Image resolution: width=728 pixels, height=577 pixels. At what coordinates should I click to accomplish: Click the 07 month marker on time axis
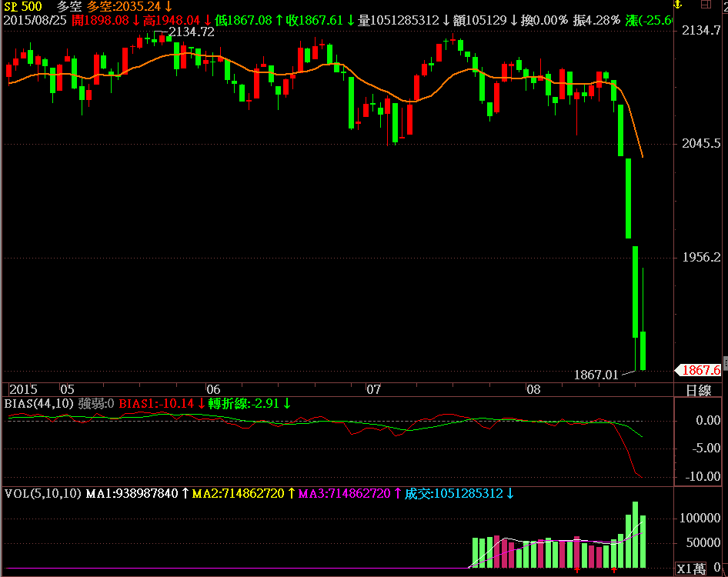click(373, 389)
